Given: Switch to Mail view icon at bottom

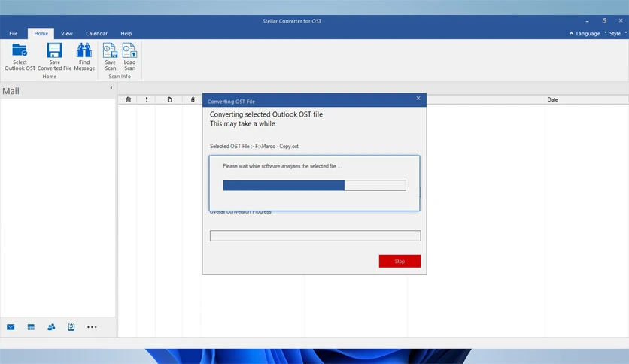Looking at the screenshot, I should [x=11, y=327].
